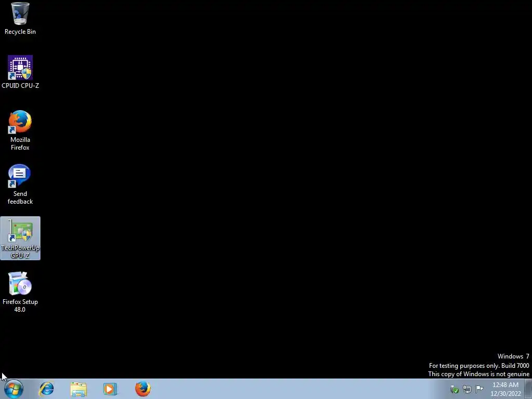Select the Send feedback shortcut

coord(20,184)
